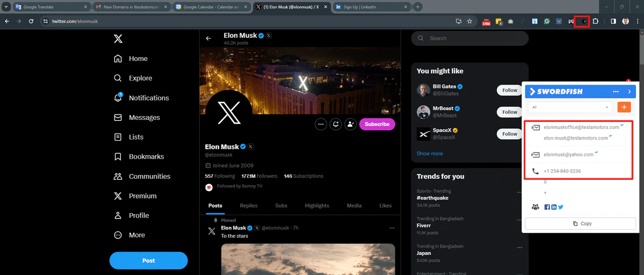
Task: Open the 177.1M Followers list
Action: click(x=259, y=176)
